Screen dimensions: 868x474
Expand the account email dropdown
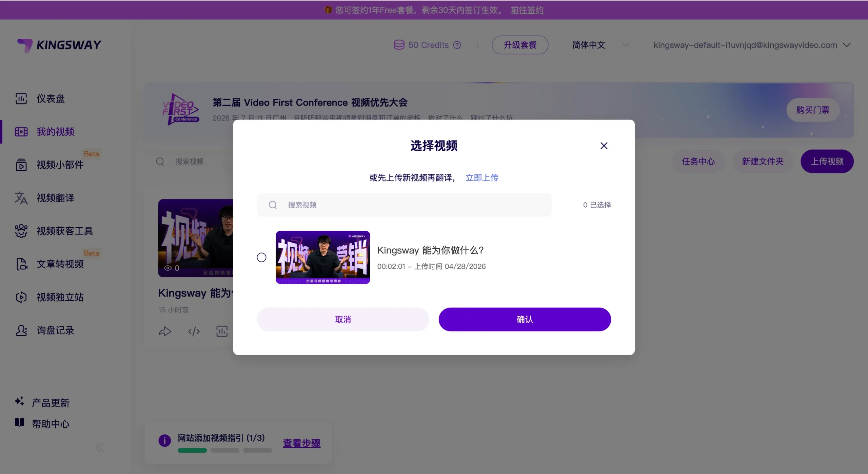pyautogui.click(x=847, y=45)
